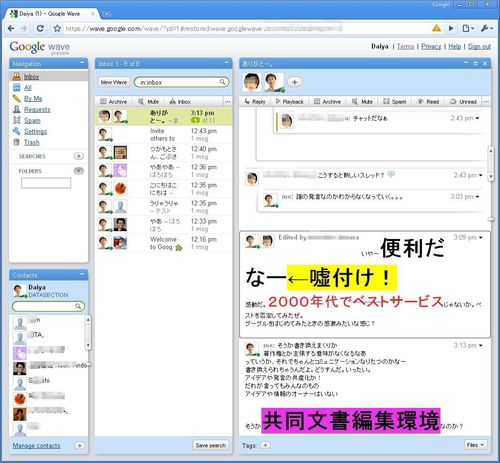Add a tag with the plus icon
Viewport: 500px width, 463px height.
pyautogui.click(x=265, y=445)
